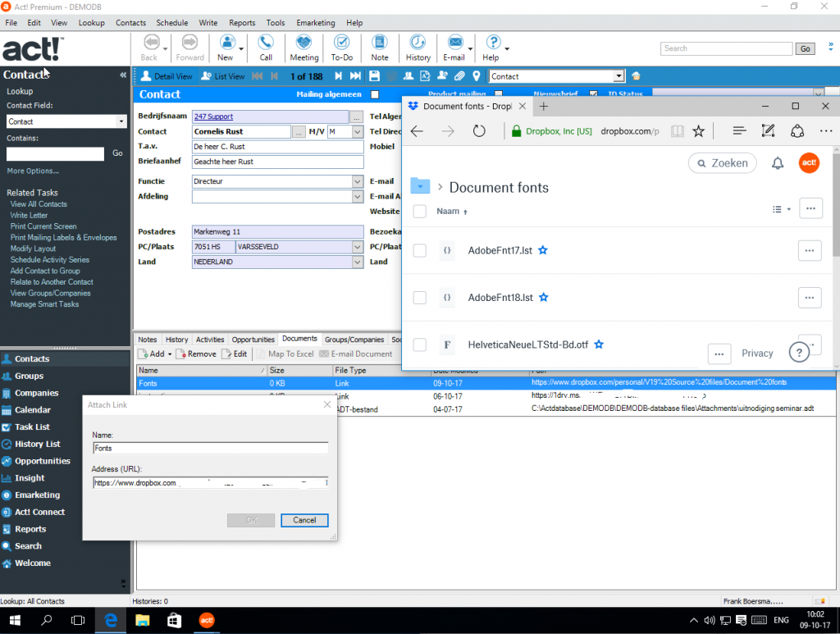Click the Dropbox notifications bell icon
Screen dimensions: 840x634
pyautogui.click(x=778, y=163)
